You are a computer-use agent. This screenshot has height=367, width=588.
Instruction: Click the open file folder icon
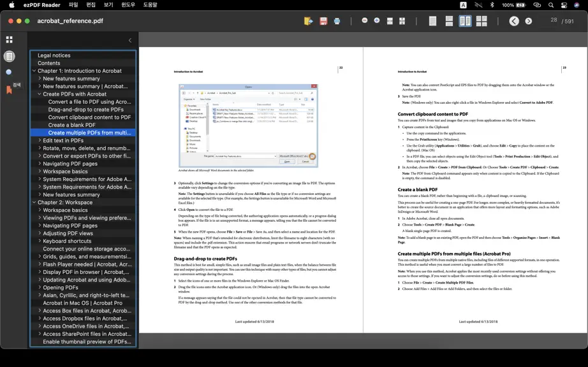click(308, 21)
